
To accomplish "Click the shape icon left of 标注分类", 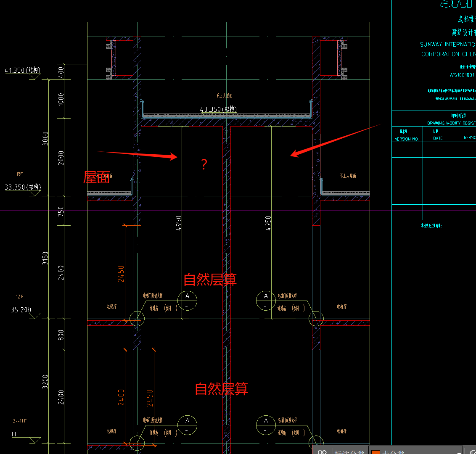I will pos(322,452).
